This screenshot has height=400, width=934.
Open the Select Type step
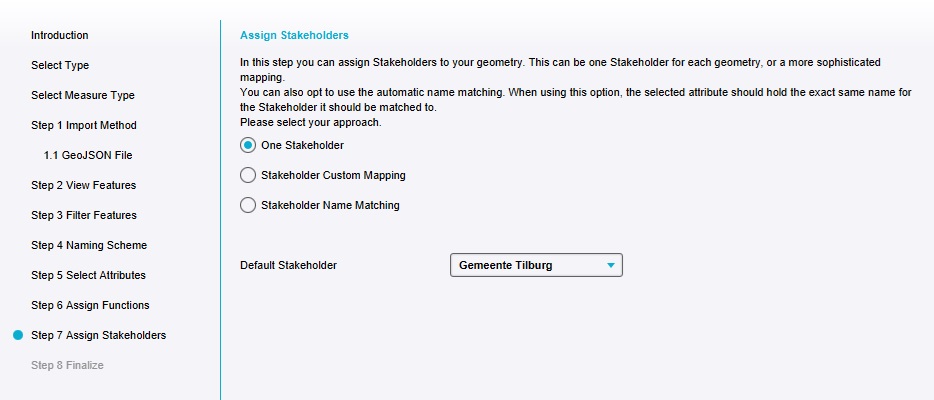(60, 65)
